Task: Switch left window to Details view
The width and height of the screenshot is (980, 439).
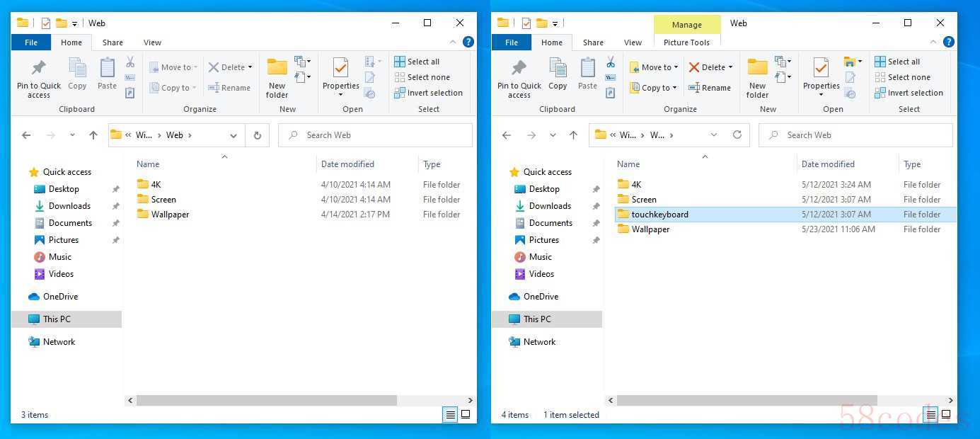Action: [x=450, y=415]
